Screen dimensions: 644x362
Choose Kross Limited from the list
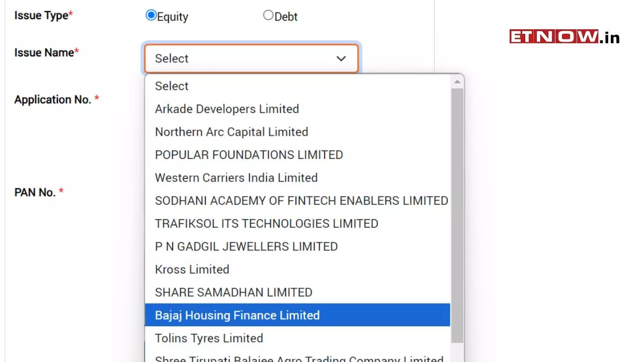pyautogui.click(x=297, y=269)
